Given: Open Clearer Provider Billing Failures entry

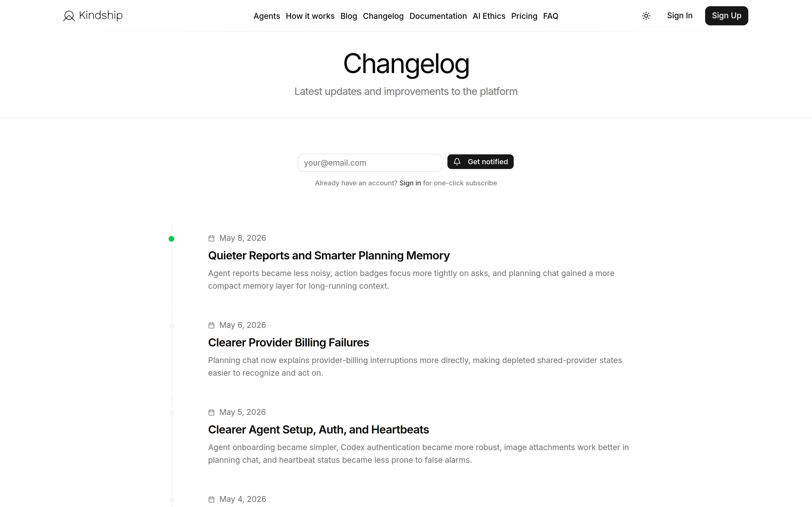Looking at the screenshot, I should click(288, 343).
